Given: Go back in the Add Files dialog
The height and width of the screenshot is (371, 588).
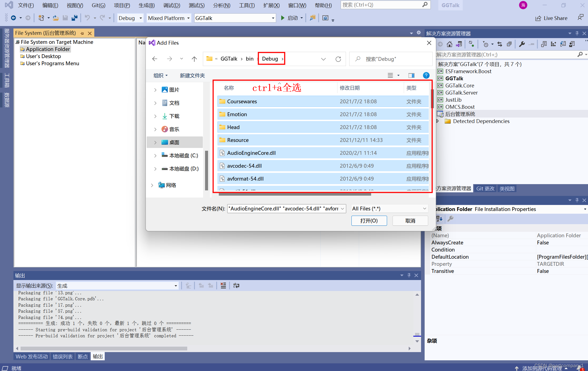Looking at the screenshot, I should [x=155, y=59].
